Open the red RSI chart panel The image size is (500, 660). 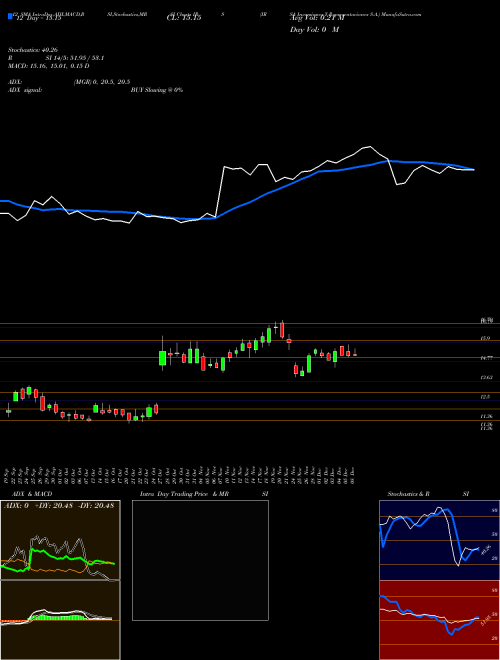pyautogui.click(x=439, y=620)
